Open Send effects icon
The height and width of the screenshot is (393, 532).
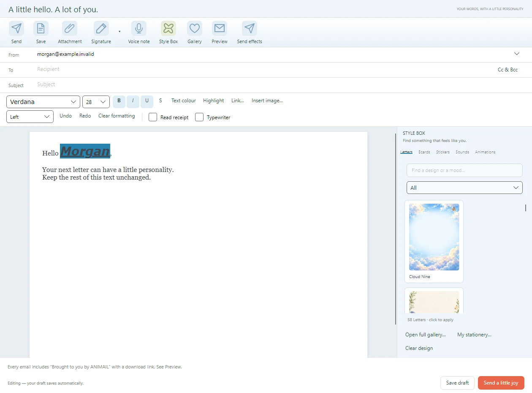[x=250, y=28]
